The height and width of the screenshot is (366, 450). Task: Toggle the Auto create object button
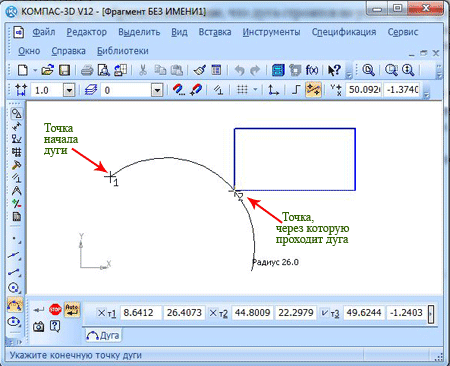[x=72, y=309]
